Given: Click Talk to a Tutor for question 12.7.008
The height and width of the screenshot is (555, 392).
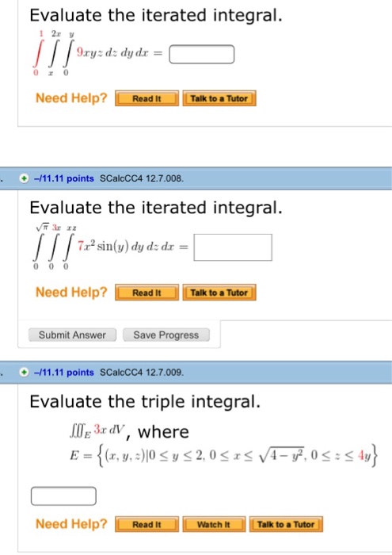Looking at the screenshot, I should coord(219,293).
